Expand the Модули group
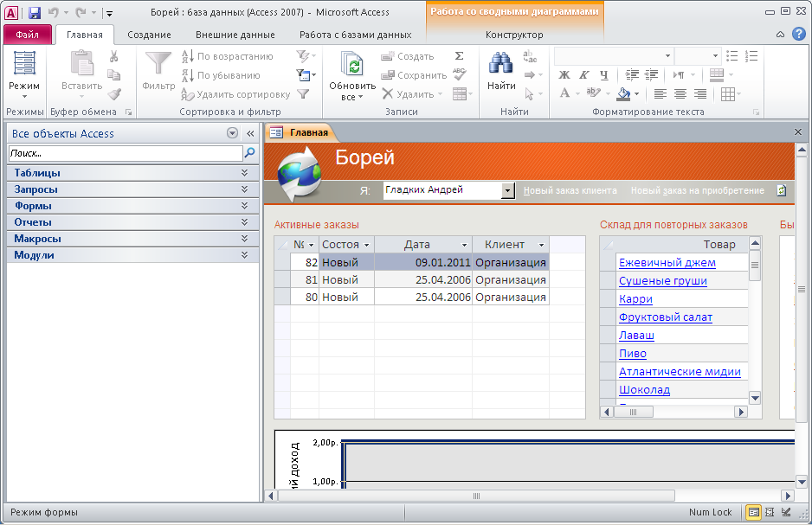 tap(132, 255)
